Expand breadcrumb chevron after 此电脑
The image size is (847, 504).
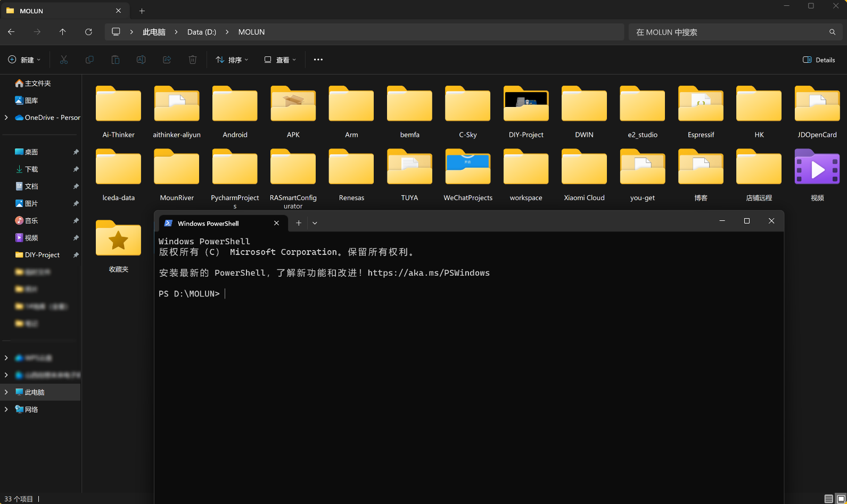pos(176,32)
